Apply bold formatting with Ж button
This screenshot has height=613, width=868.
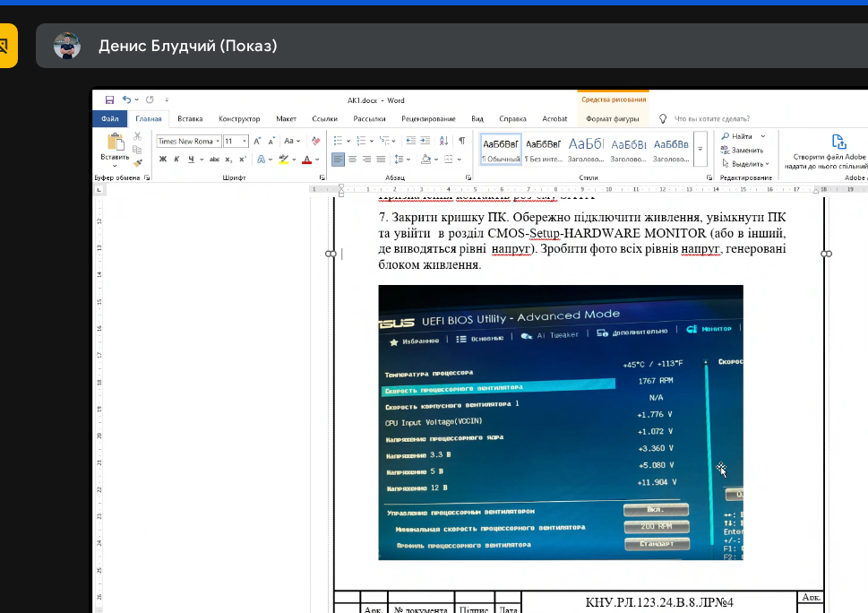tap(163, 160)
